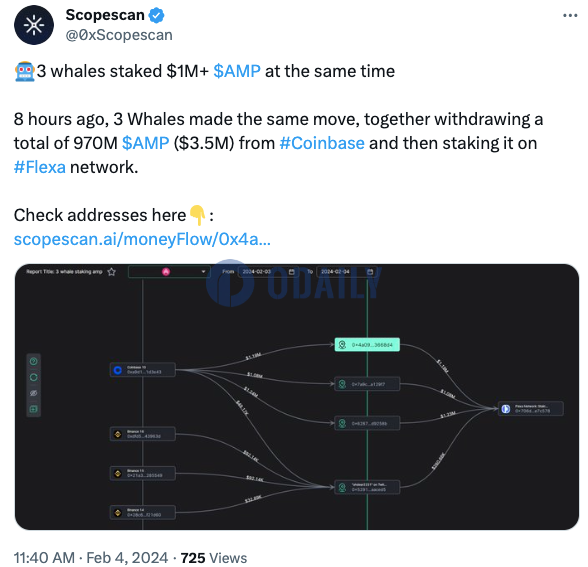The height and width of the screenshot is (567, 588).
Task: Click the bottom add-panel sidebar icon
Action: 33,409
